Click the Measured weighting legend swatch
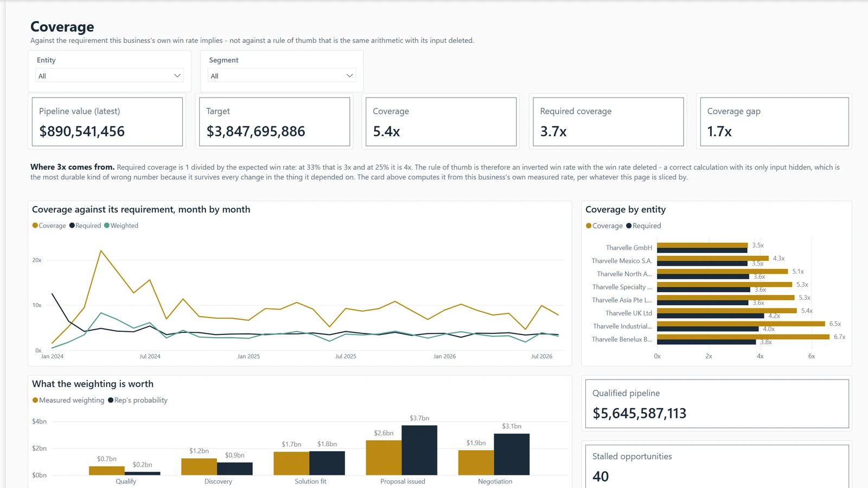The image size is (868, 488). coord(35,400)
